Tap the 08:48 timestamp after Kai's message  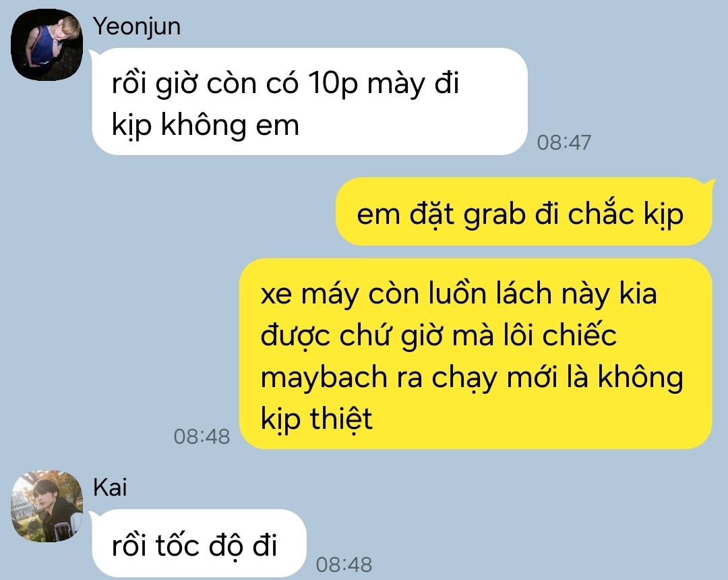click(344, 564)
